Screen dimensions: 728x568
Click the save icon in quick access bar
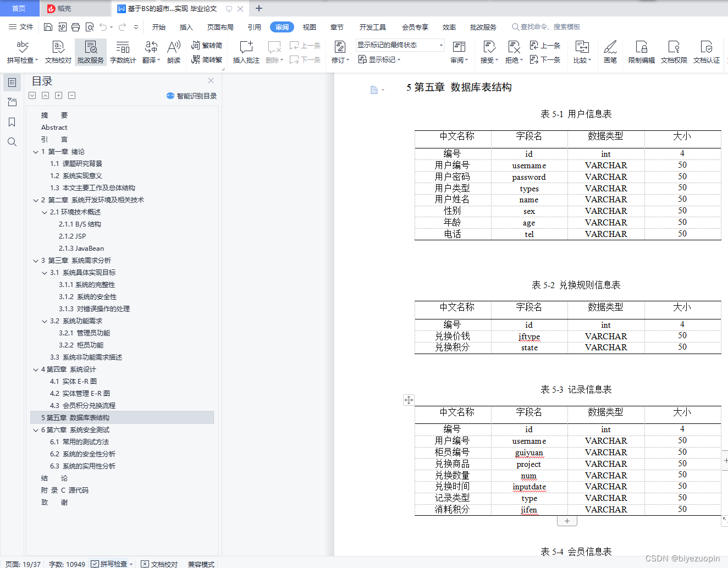click(x=48, y=27)
